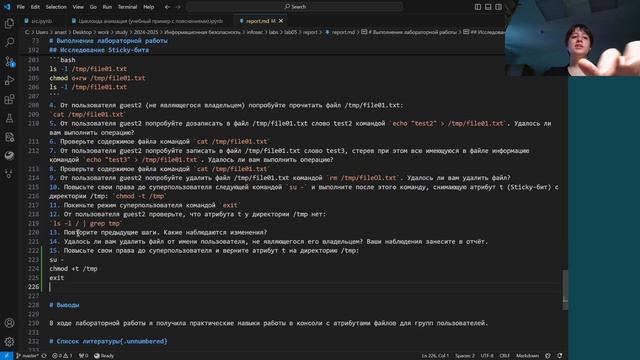Open Go to Line via Ln 226, Col 1

pos(435,356)
